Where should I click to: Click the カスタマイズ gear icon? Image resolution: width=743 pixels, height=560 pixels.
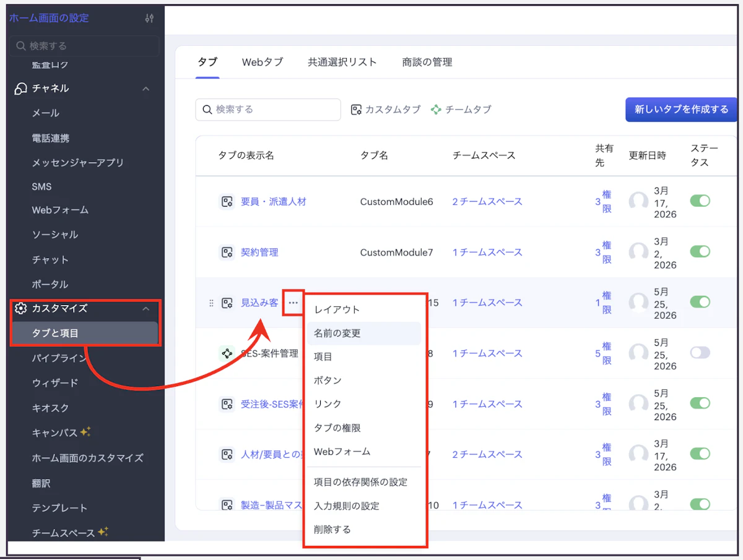click(x=21, y=308)
